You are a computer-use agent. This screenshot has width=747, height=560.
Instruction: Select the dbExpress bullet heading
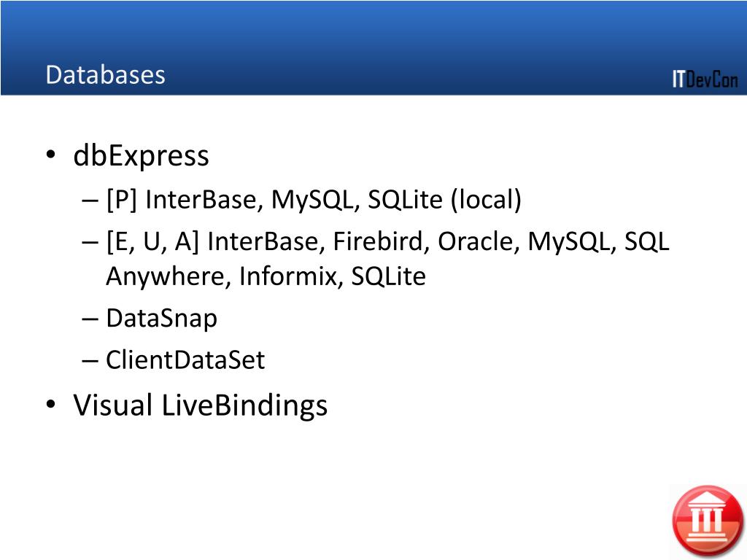click(x=141, y=156)
